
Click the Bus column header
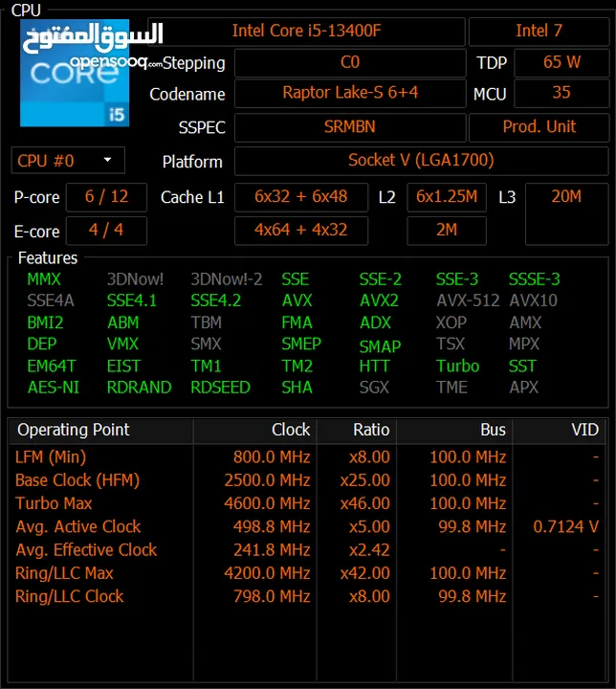tap(454, 431)
